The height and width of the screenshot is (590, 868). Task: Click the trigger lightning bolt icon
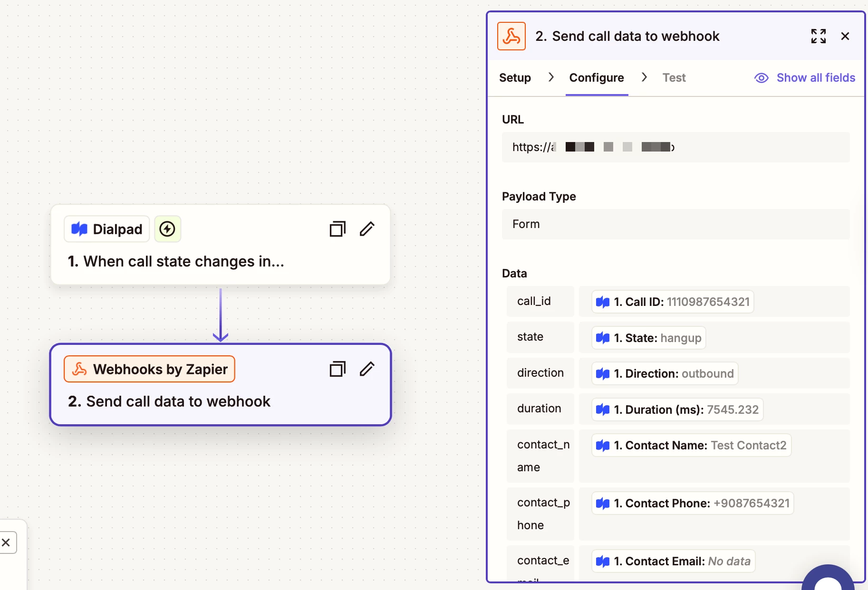click(167, 229)
